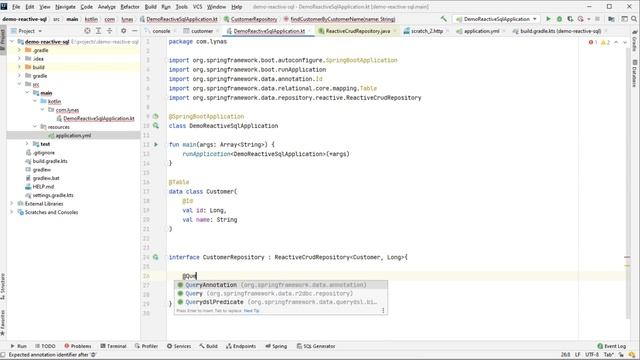Collapse the main folder in tree

pos(27,93)
